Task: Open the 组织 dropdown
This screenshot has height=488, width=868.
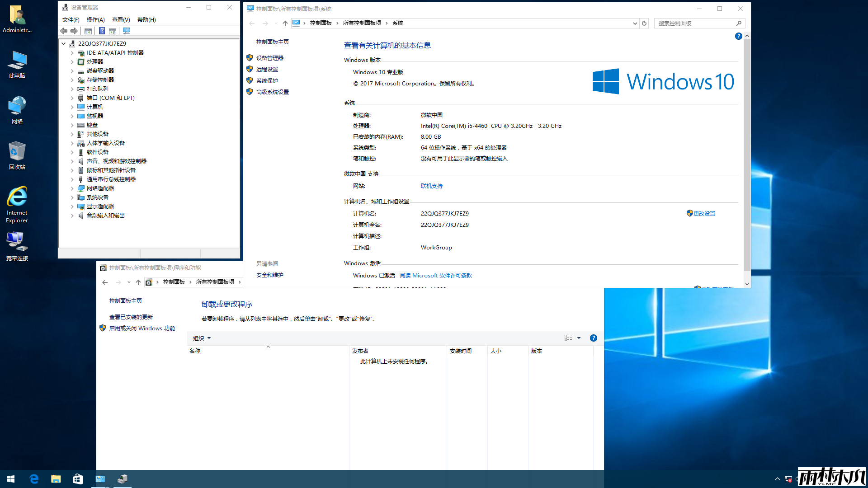Action: 202,338
